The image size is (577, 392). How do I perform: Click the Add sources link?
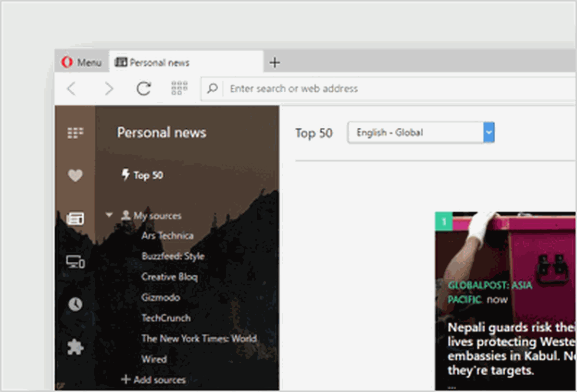tap(153, 380)
